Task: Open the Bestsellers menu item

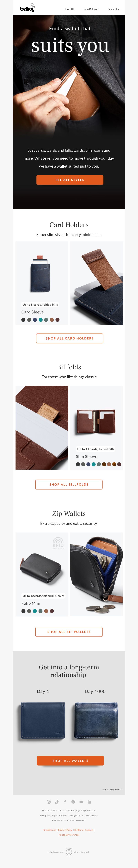Action: pos(114,9)
